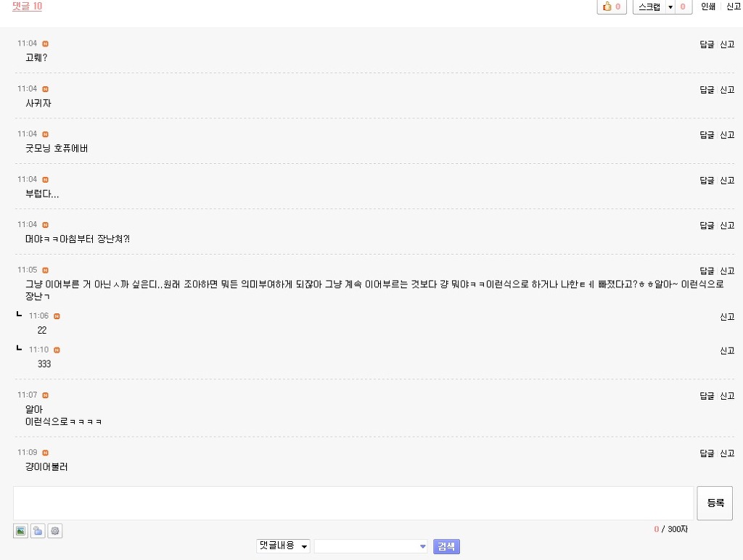Screen dimensions: 743x560
Task: Click 답글 on the '굿모닝 호퓨에버' comment
Action: pos(707,134)
